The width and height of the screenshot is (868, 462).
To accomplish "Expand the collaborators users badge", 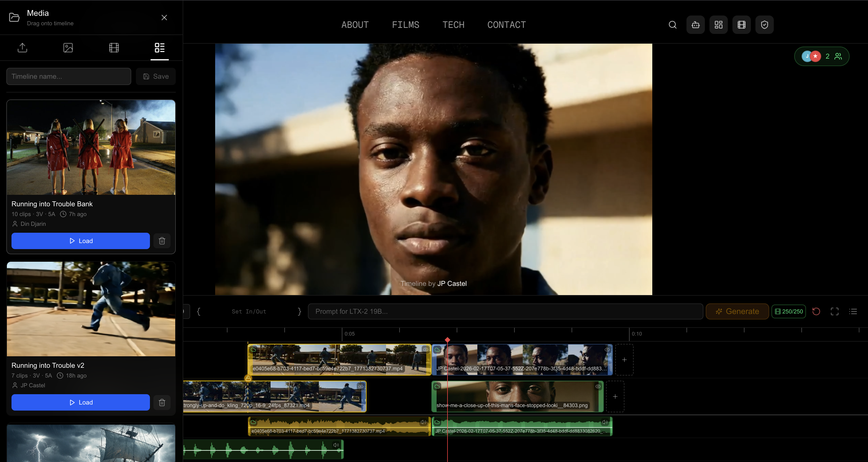I will coord(821,56).
